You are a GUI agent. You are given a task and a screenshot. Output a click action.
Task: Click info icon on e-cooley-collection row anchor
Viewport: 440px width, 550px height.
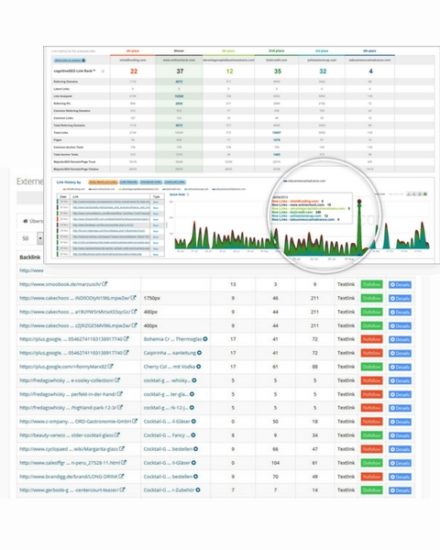click(194, 380)
